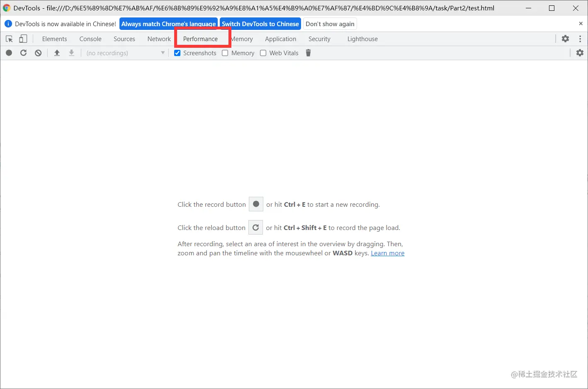Open the Network tab
Screen dimensions: 588x389
point(159,39)
